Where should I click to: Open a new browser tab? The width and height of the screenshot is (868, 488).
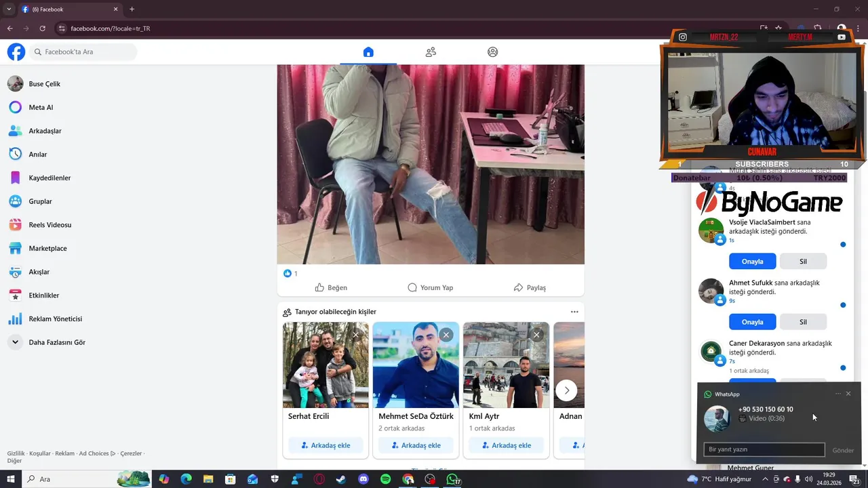[132, 9]
